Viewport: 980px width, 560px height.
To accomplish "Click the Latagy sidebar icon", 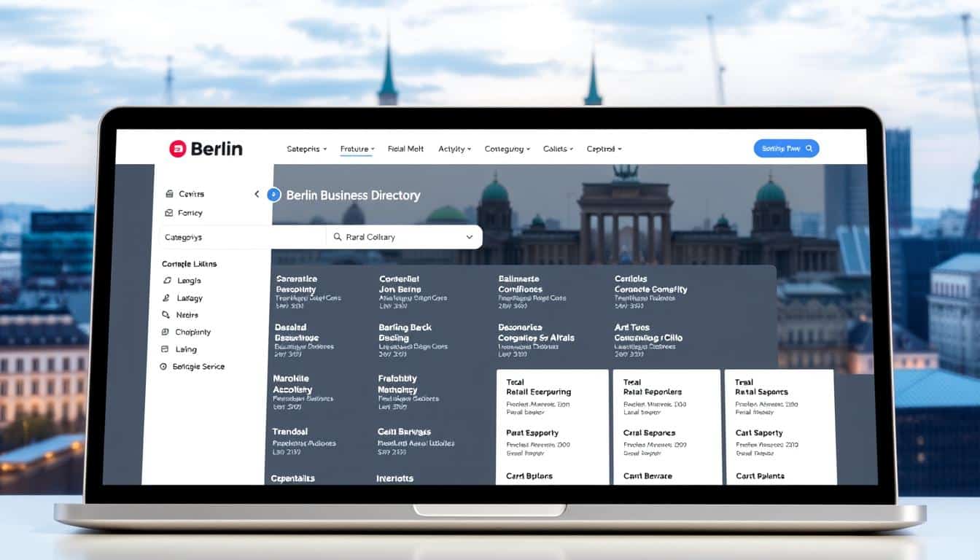I will (x=167, y=298).
